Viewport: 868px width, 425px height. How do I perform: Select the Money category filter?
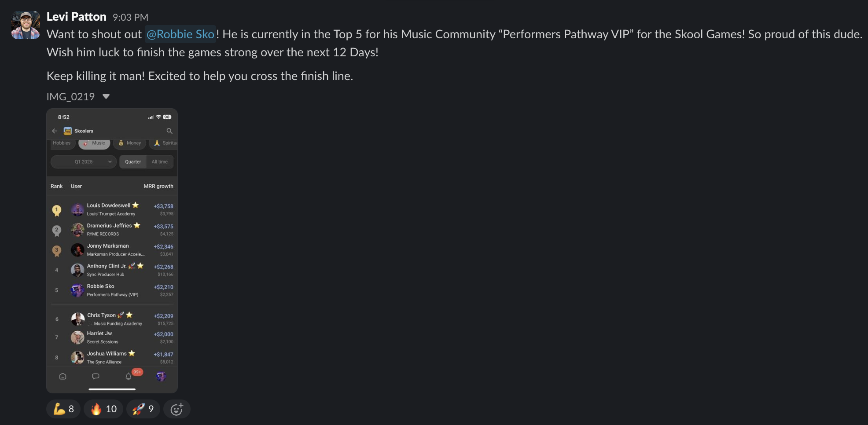pyautogui.click(x=129, y=143)
